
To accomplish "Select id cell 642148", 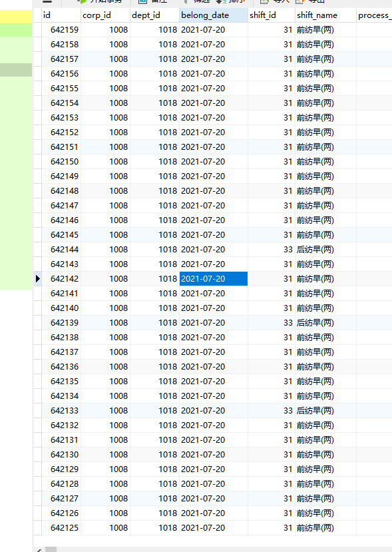I will tap(61, 191).
